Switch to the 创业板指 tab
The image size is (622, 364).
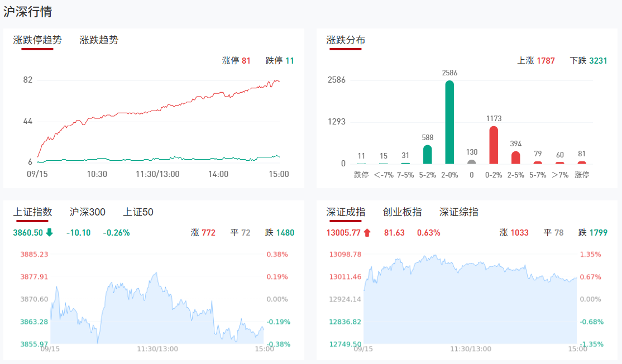(x=402, y=212)
